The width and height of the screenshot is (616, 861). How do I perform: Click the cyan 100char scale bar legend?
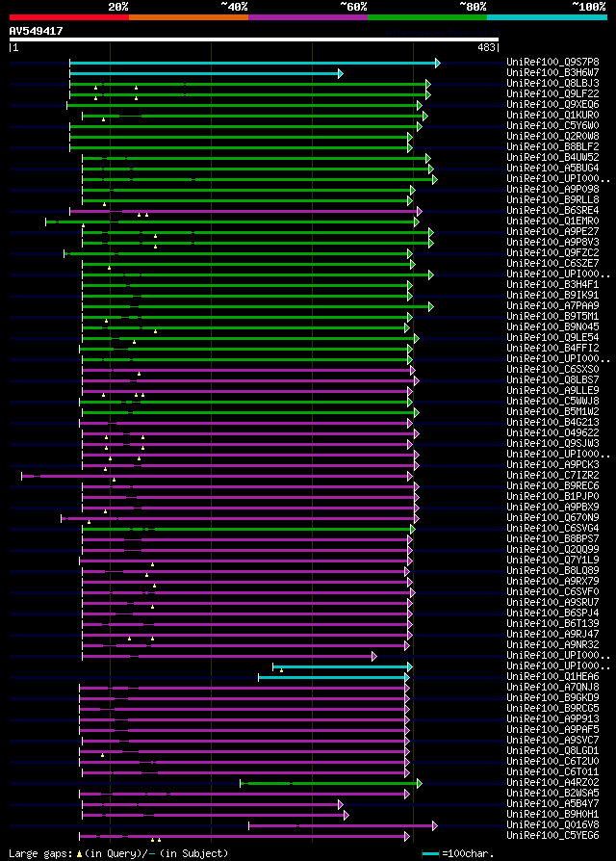pyautogui.click(x=430, y=853)
